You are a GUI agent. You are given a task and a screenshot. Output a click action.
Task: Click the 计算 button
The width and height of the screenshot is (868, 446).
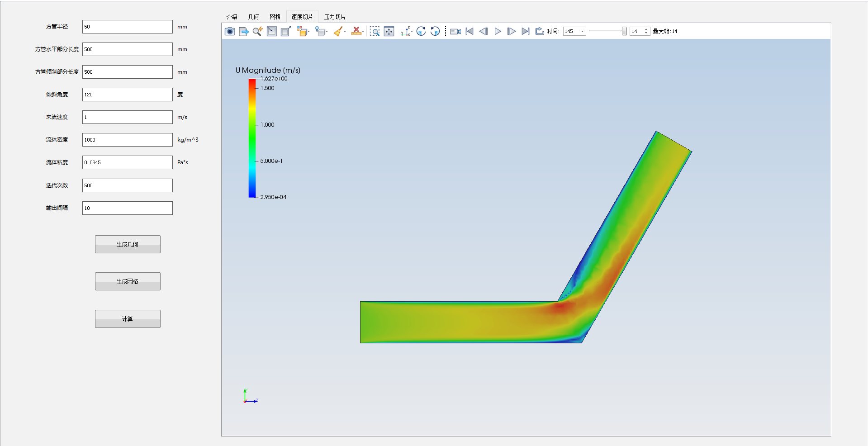(128, 319)
